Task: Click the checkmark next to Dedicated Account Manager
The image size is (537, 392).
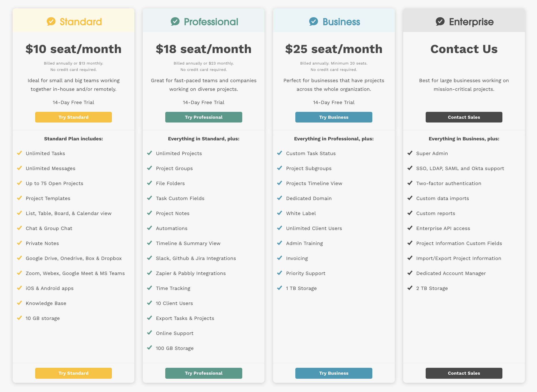Action: click(x=410, y=273)
